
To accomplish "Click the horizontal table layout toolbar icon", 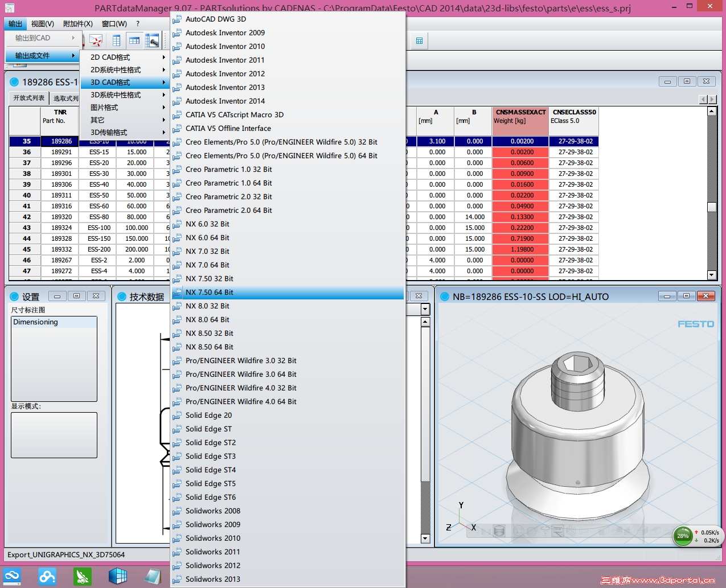I will point(134,40).
